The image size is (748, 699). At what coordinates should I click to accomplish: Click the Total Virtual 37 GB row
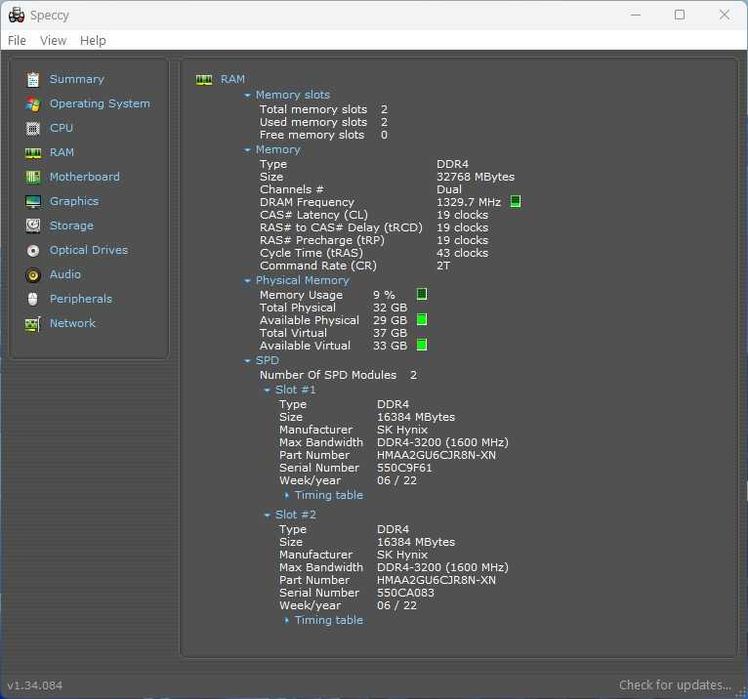333,333
